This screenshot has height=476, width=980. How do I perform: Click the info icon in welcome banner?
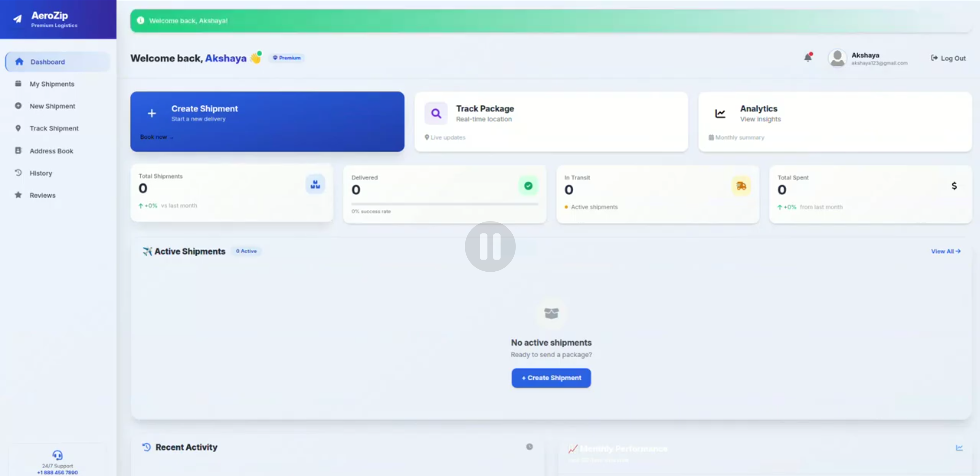(x=140, y=21)
